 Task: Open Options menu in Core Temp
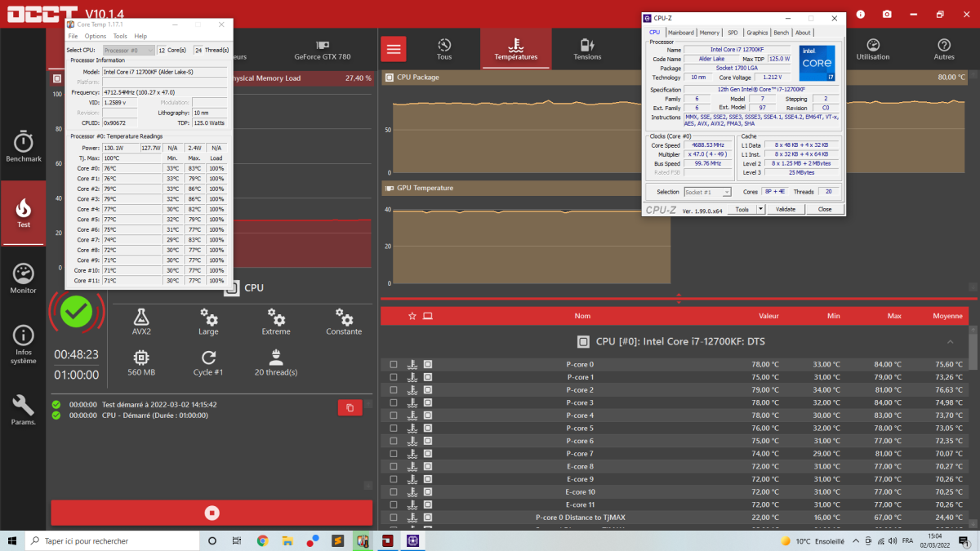pyautogui.click(x=96, y=36)
